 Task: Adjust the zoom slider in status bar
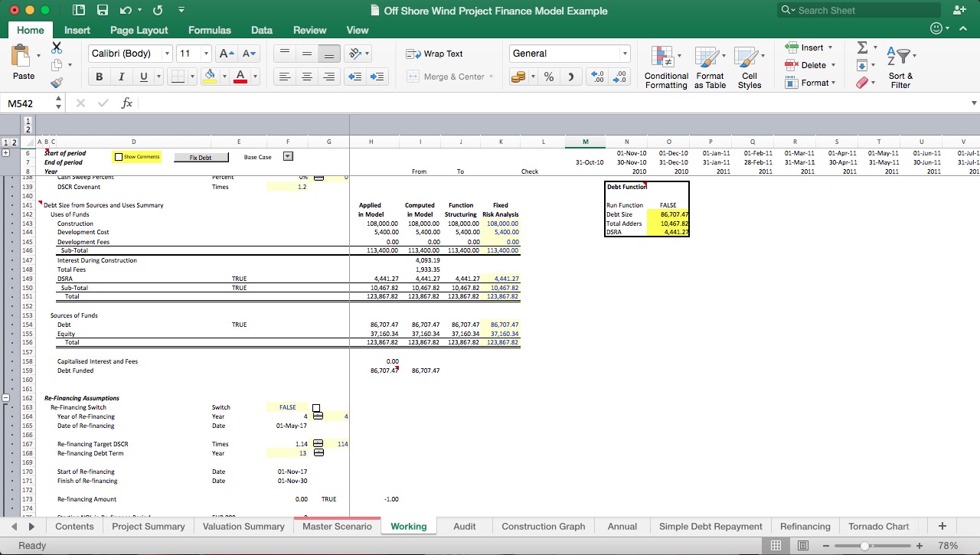[864, 546]
